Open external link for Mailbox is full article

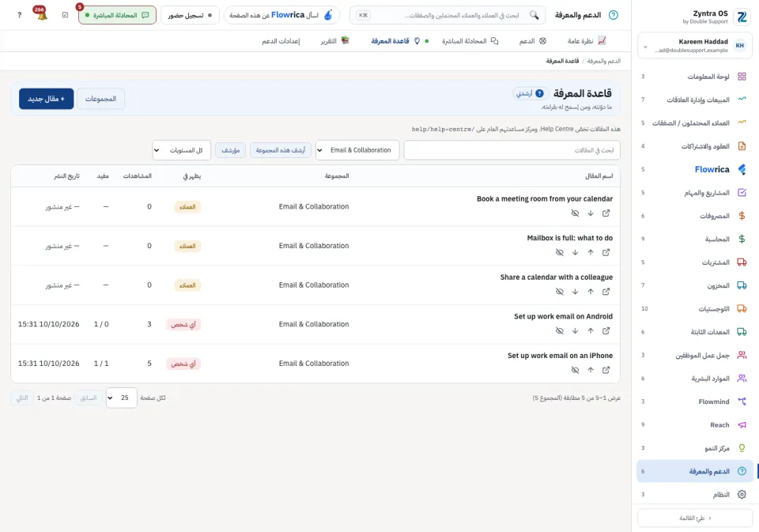click(x=606, y=252)
